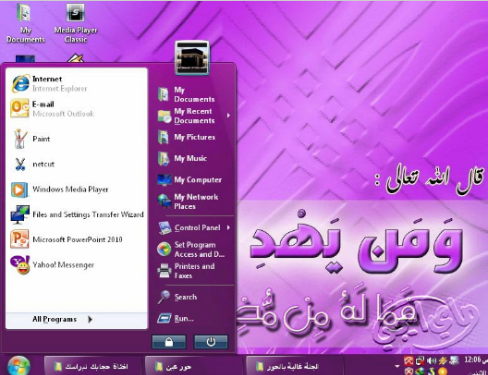Click the Start orb on the taskbar
Viewport: 488px width, 375px height.
coord(19,365)
